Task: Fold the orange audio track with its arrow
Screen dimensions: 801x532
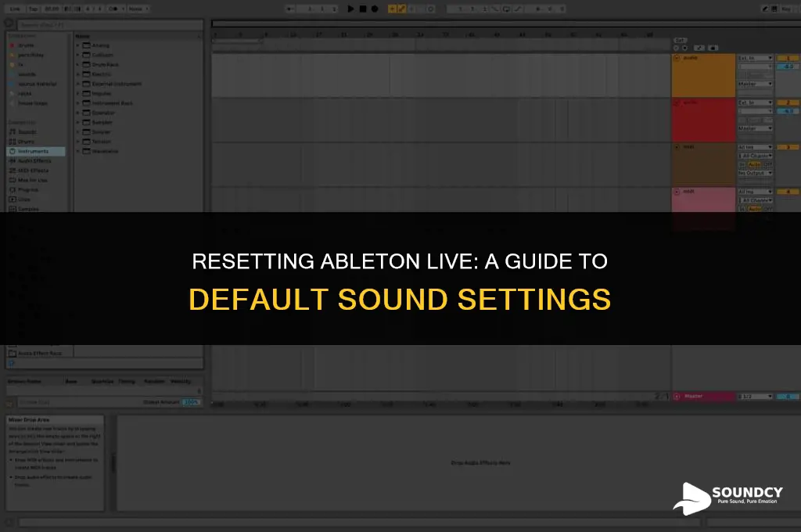Action: 677,58
